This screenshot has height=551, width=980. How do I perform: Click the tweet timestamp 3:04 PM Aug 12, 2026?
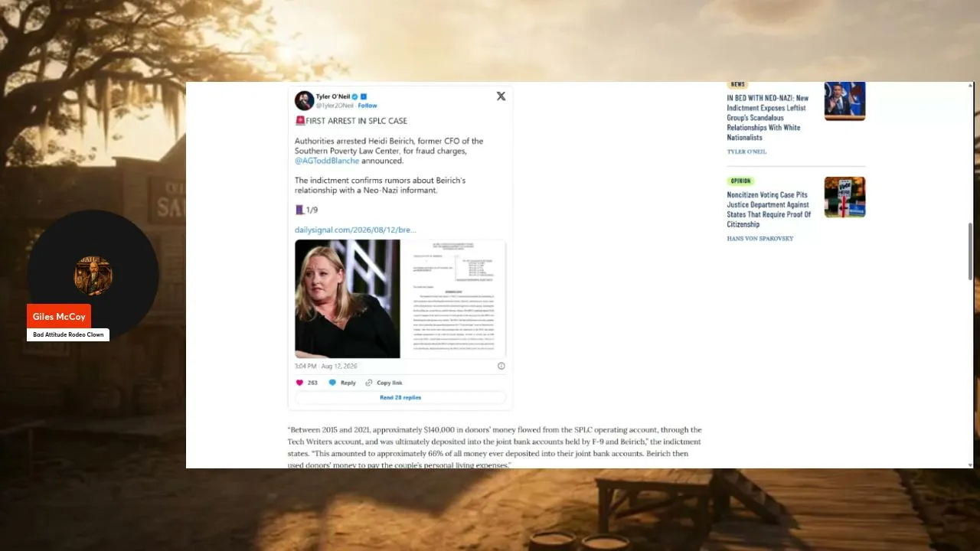(x=326, y=366)
